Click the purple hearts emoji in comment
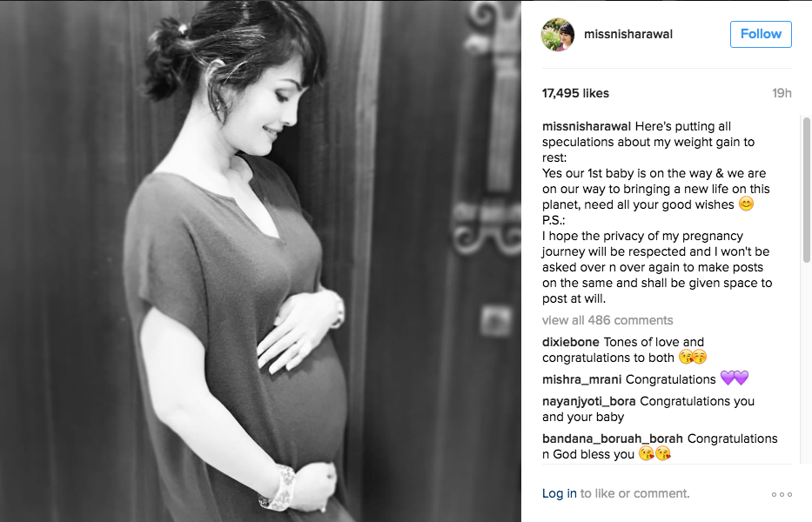Image resolution: width=812 pixels, height=522 pixels. [x=735, y=378]
